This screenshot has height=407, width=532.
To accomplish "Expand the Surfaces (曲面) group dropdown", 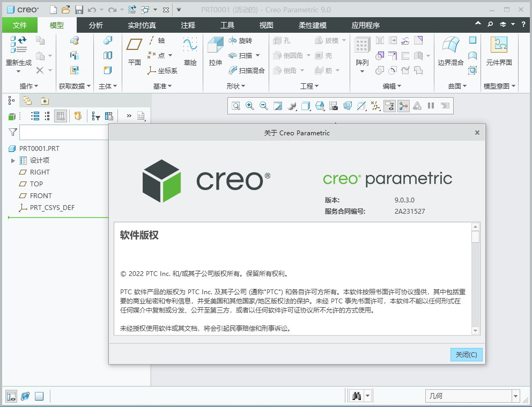I will point(457,86).
